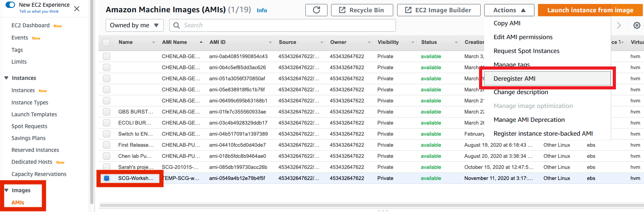Image resolution: width=644 pixels, height=212 pixels.
Task: Click the 'Chen lab Pu…' name cell
Action: [135, 156]
